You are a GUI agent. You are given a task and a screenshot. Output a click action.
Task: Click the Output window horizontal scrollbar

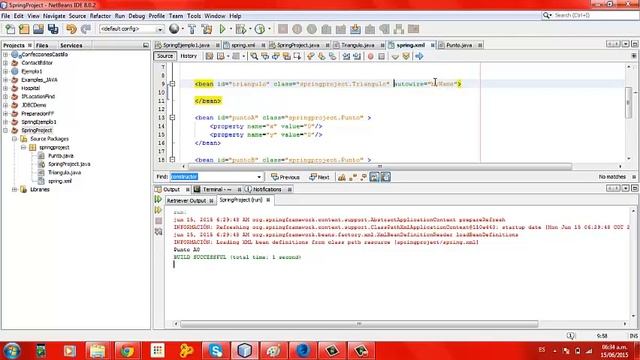359,324
